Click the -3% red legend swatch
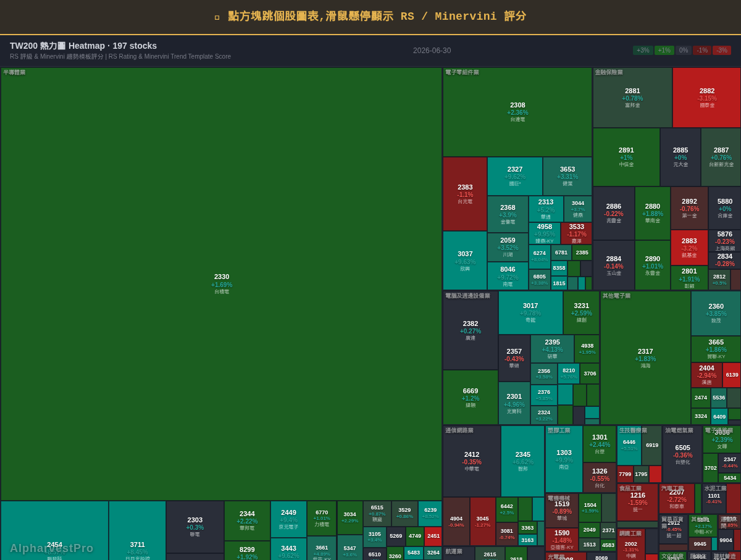Viewport: 741px width, 560px height. pyautogui.click(x=722, y=51)
